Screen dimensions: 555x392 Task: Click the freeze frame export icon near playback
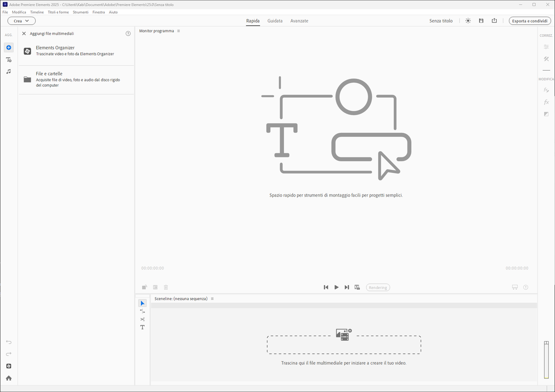click(357, 287)
